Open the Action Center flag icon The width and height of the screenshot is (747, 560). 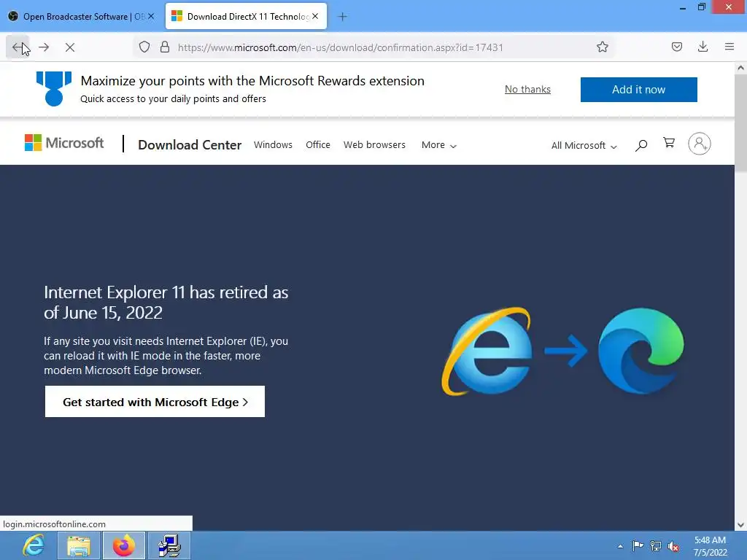638,545
